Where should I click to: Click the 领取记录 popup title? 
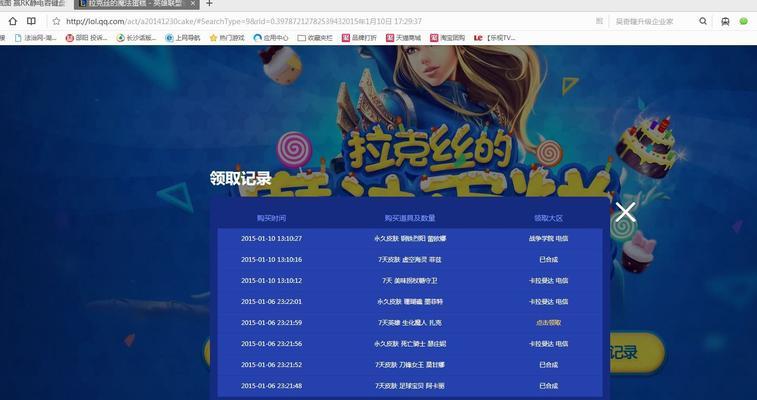[240, 179]
